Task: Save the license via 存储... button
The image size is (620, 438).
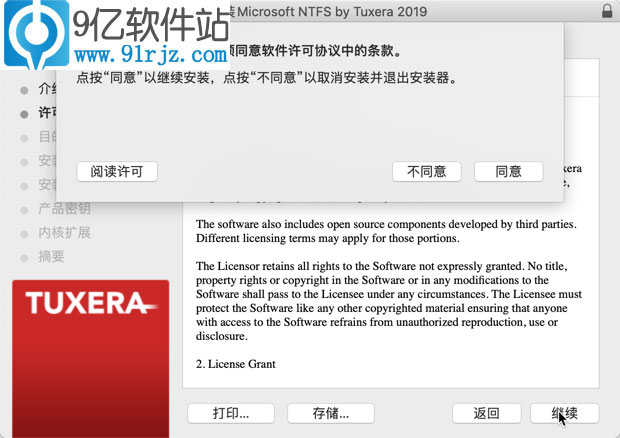Action: (x=331, y=413)
